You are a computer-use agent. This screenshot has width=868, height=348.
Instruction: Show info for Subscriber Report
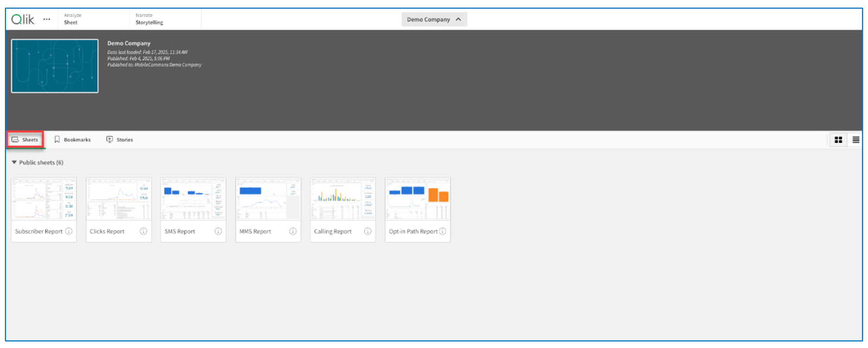[x=69, y=231]
